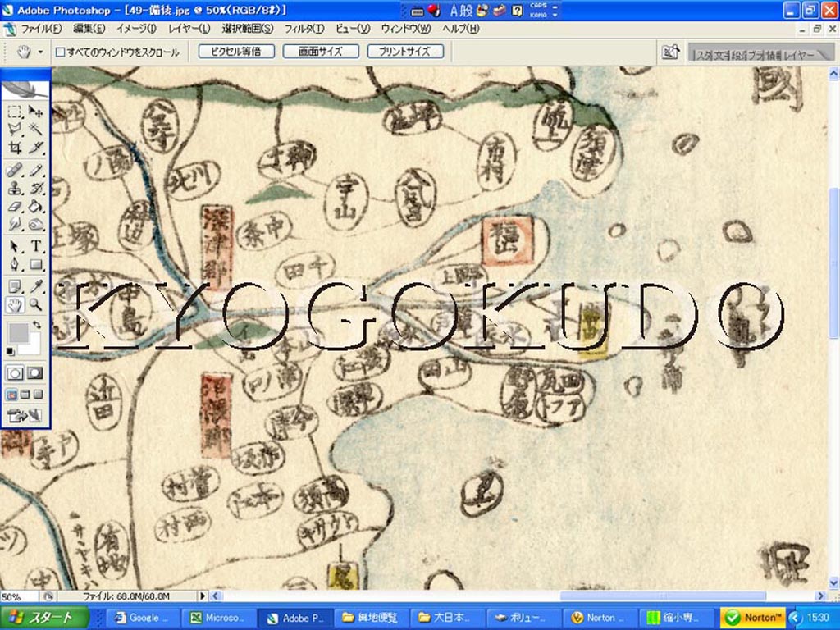Switch to Quick Mask Mode
The width and height of the screenshot is (840, 630).
coord(35,373)
